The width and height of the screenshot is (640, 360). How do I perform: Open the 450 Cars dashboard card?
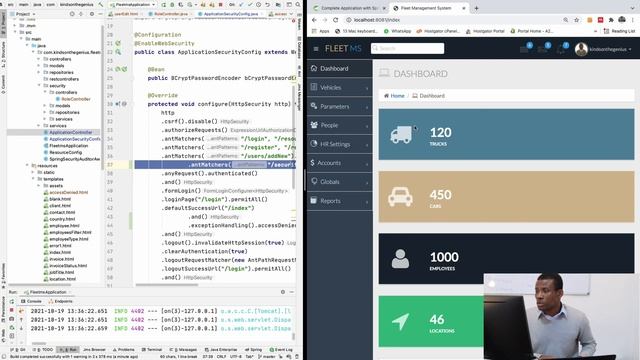pos(506,196)
